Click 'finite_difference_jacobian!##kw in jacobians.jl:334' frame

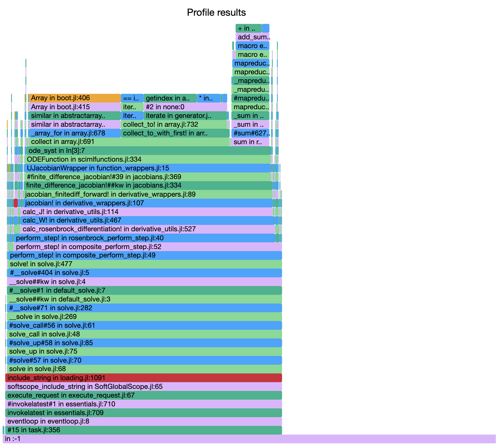click(x=148, y=186)
